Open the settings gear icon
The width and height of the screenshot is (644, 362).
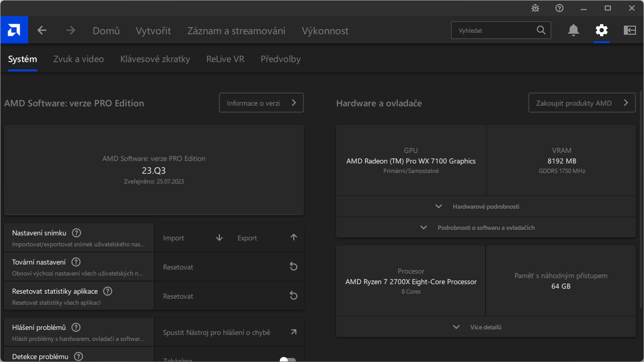point(601,31)
